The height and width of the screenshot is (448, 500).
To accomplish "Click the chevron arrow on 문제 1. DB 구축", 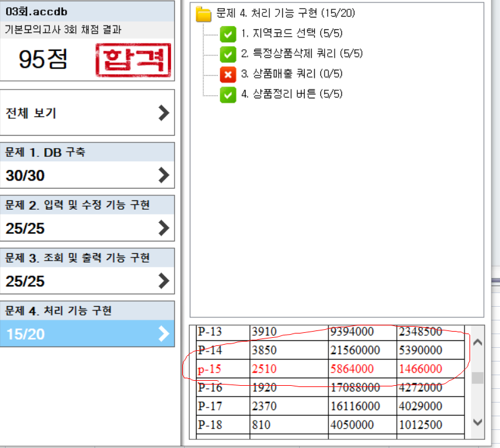I will (164, 175).
